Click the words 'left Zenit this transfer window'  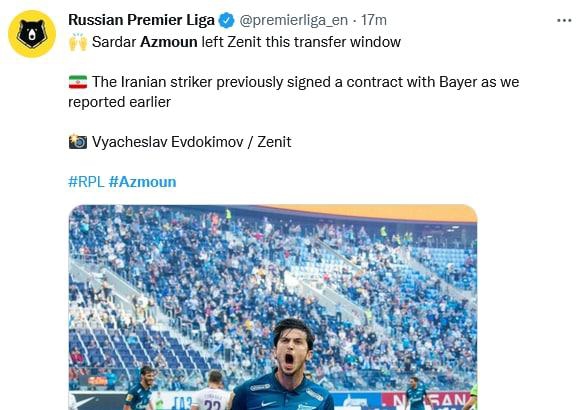[301, 42]
